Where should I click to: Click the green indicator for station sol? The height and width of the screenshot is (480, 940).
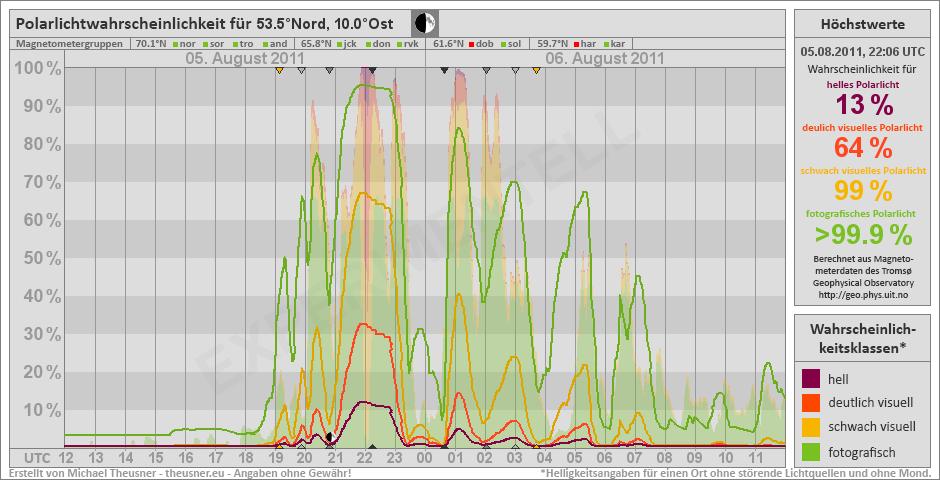pyautogui.click(x=502, y=44)
